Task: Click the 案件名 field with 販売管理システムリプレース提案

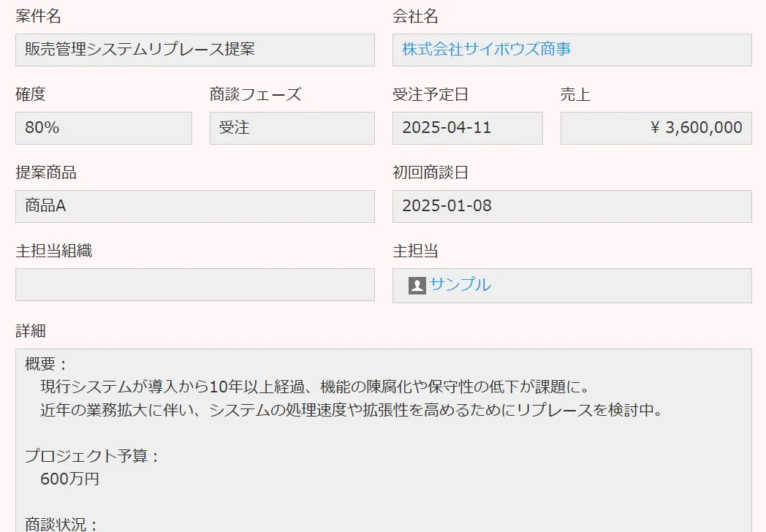Action: point(194,50)
